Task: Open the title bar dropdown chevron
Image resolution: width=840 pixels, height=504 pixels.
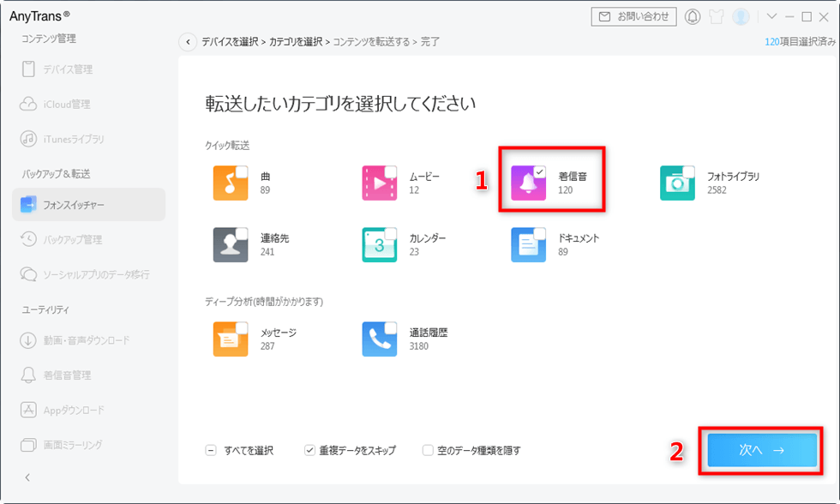Action: click(771, 16)
